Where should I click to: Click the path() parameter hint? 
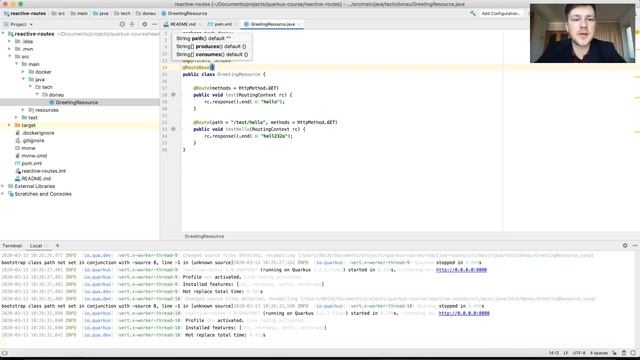tap(203, 38)
